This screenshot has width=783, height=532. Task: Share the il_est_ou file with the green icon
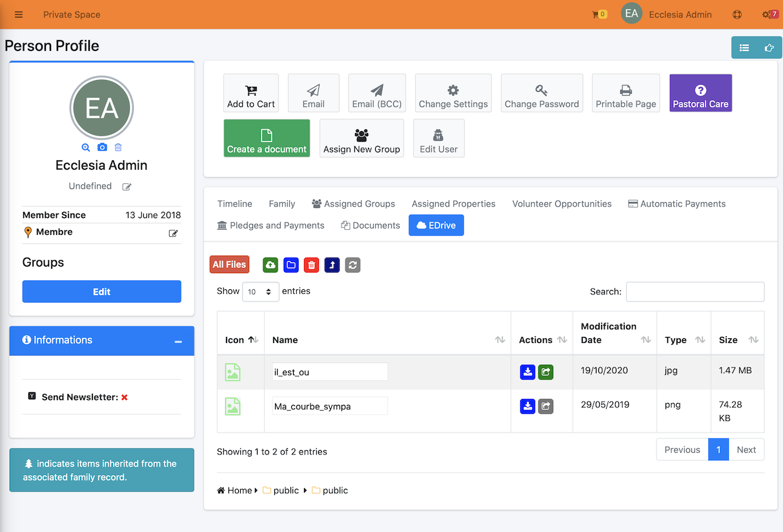click(546, 372)
